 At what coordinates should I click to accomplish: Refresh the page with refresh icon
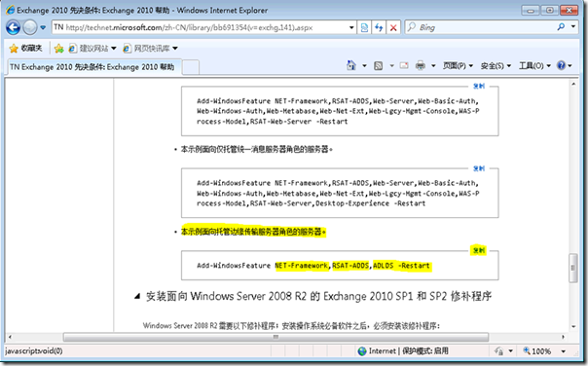(x=379, y=27)
